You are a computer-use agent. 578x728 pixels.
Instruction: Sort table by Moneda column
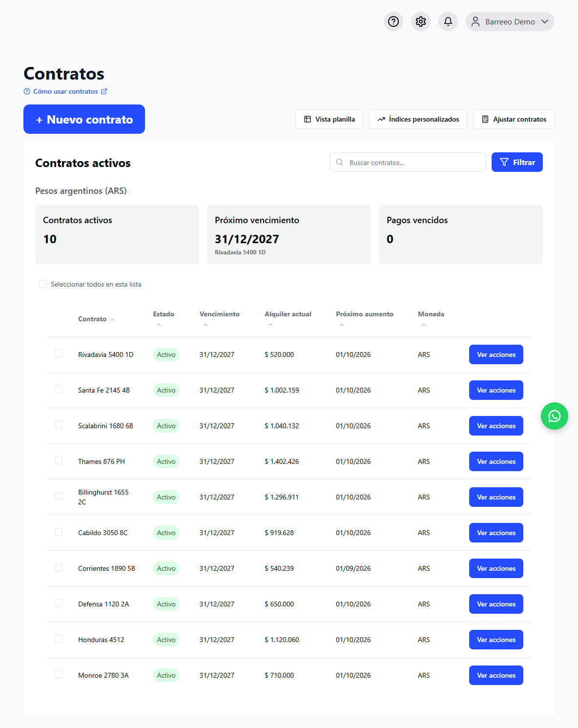[431, 319]
